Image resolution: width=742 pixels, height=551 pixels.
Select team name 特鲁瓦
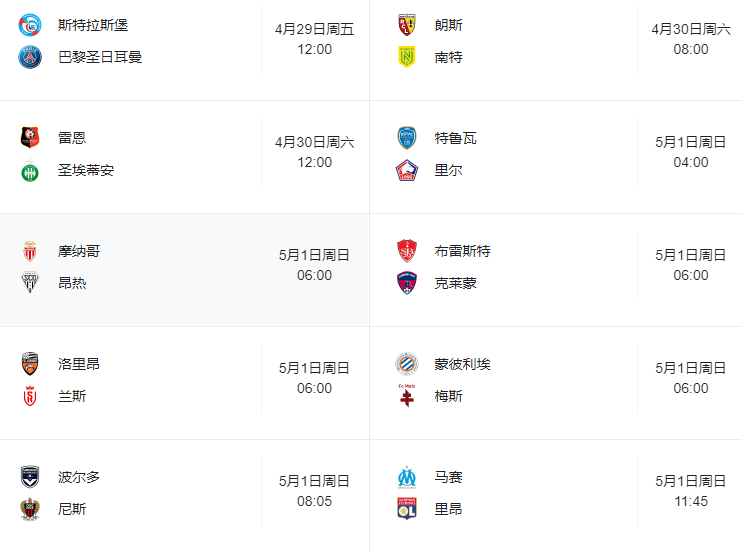point(455,138)
